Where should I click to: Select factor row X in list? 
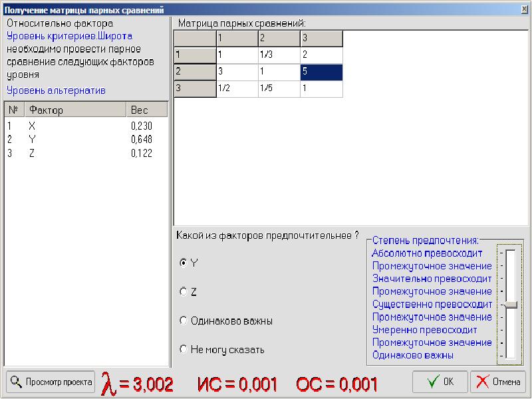click(86, 126)
